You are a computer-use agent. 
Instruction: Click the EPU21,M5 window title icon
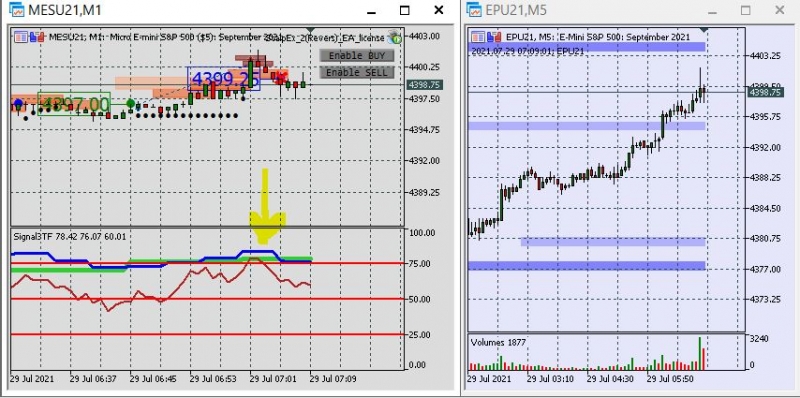click(x=473, y=10)
